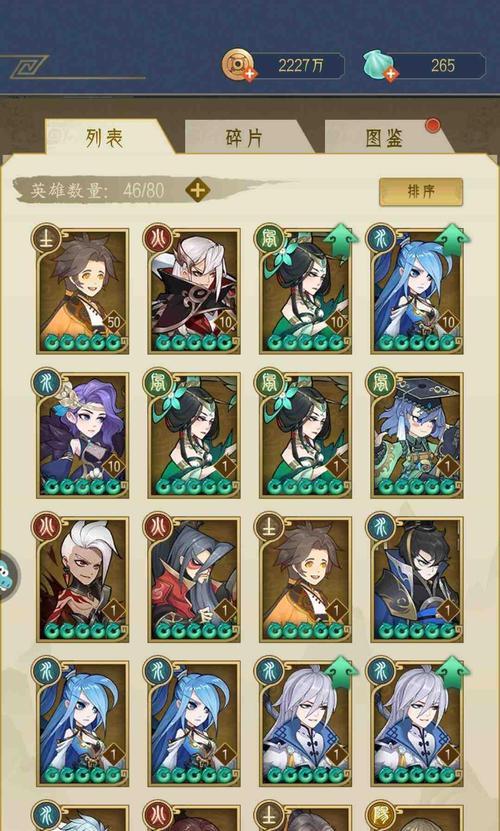Select the 列表 tab
The width and height of the screenshot is (500, 831).
105,138
